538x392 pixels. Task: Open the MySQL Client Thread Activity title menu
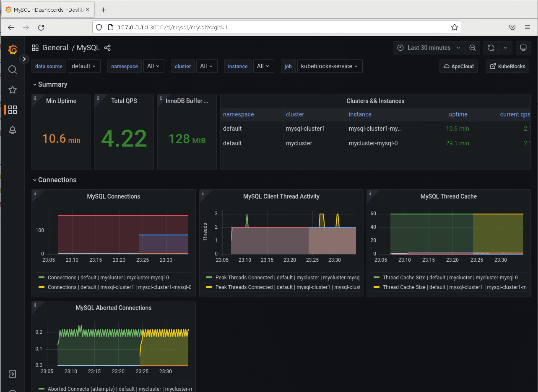(281, 196)
